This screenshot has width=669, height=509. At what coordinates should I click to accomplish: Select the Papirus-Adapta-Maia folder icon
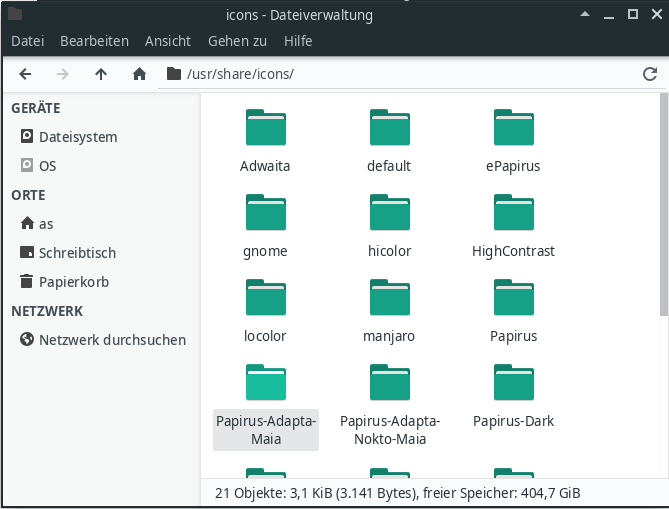(266, 382)
